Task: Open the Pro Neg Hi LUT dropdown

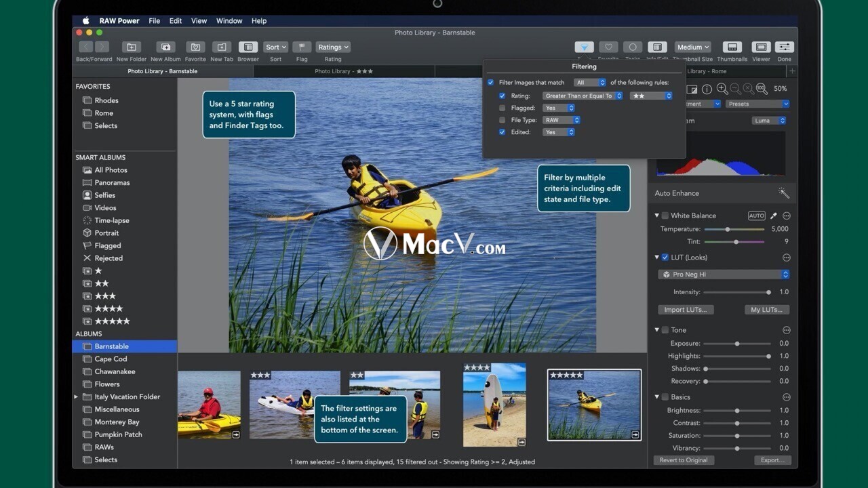Action: click(724, 274)
